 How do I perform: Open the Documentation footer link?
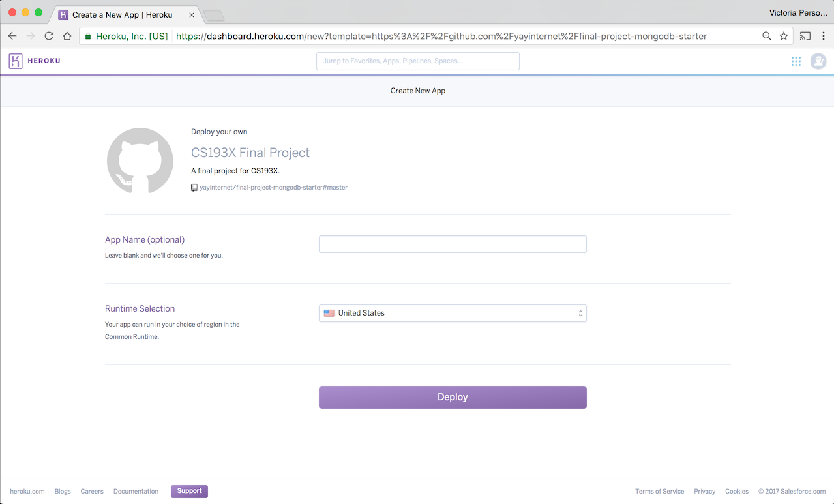coord(136,492)
